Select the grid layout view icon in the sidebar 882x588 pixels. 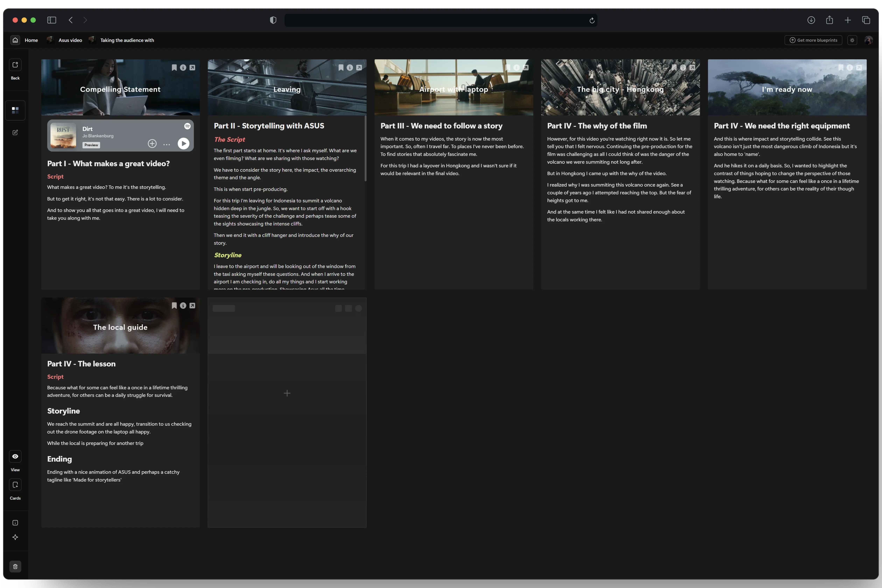coord(15,110)
